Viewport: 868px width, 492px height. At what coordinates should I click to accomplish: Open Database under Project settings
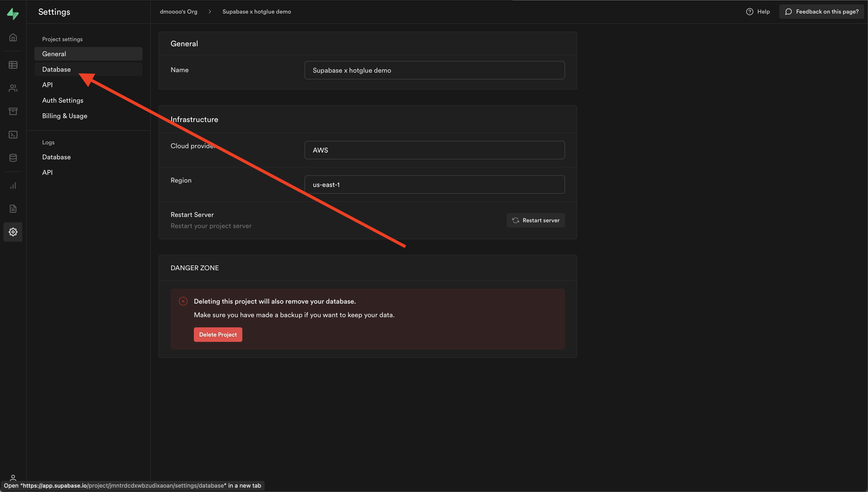pos(88,69)
